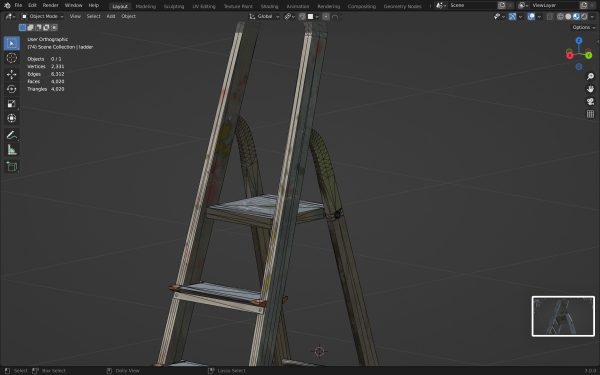Create a new scene with the copy icon
The height and width of the screenshot is (375, 600).
(x=502, y=5)
